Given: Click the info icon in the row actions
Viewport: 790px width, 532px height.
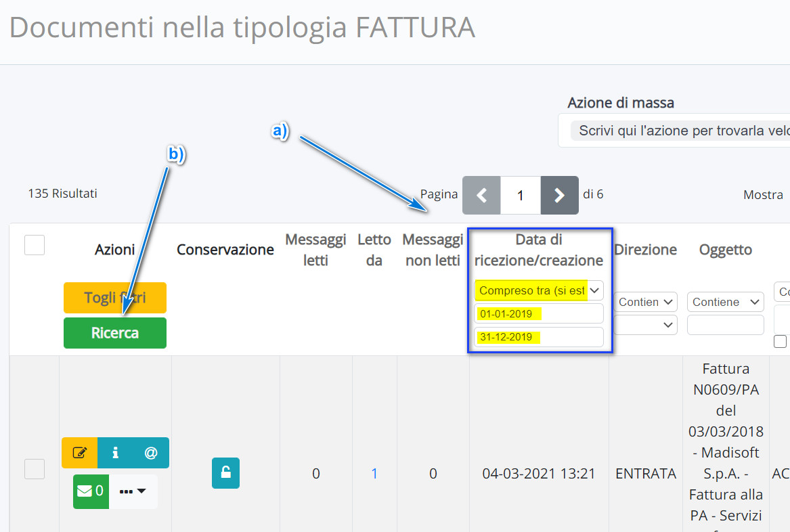Looking at the screenshot, I should point(115,453).
